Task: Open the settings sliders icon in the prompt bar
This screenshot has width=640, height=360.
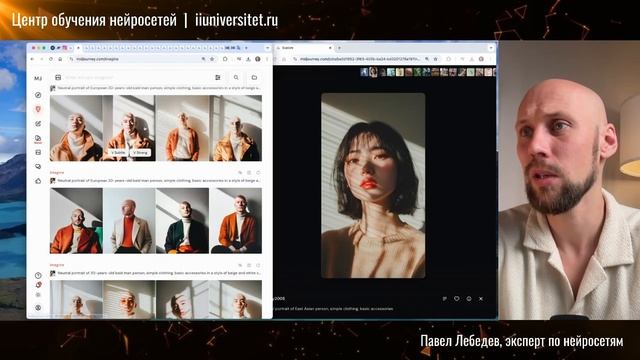Action: tap(218, 77)
